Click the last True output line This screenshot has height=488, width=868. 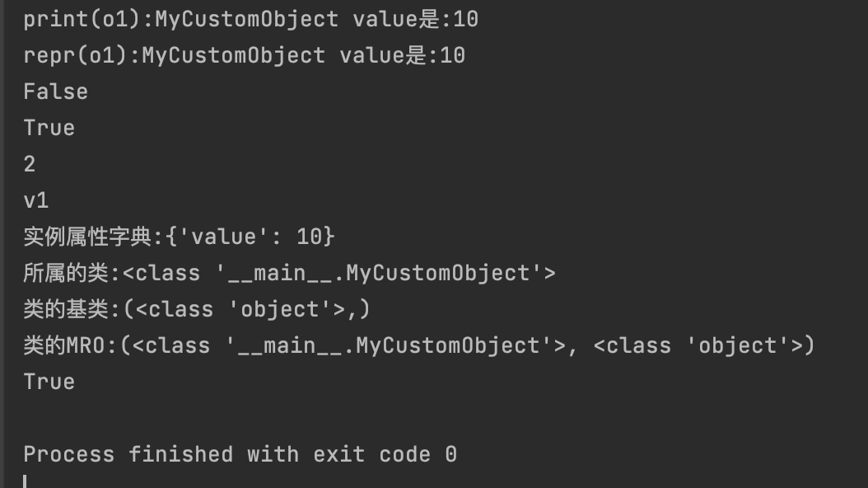pyautogui.click(x=49, y=382)
